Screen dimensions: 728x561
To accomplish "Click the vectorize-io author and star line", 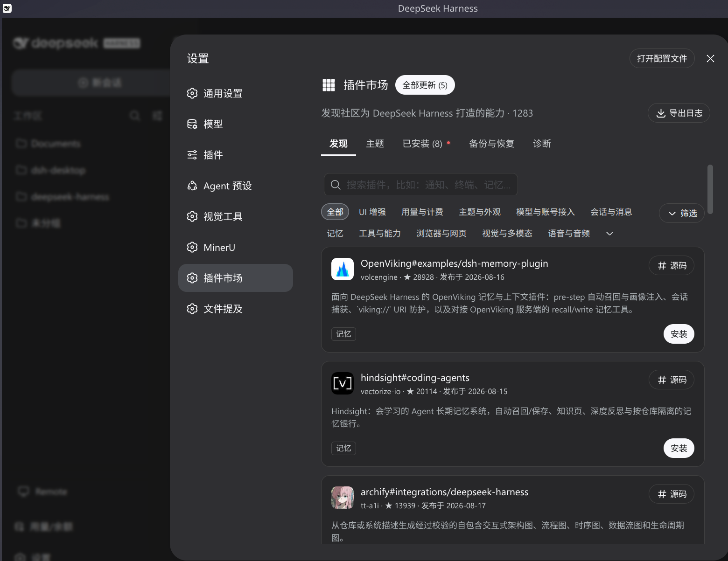I will pyautogui.click(x=434, y=391).
